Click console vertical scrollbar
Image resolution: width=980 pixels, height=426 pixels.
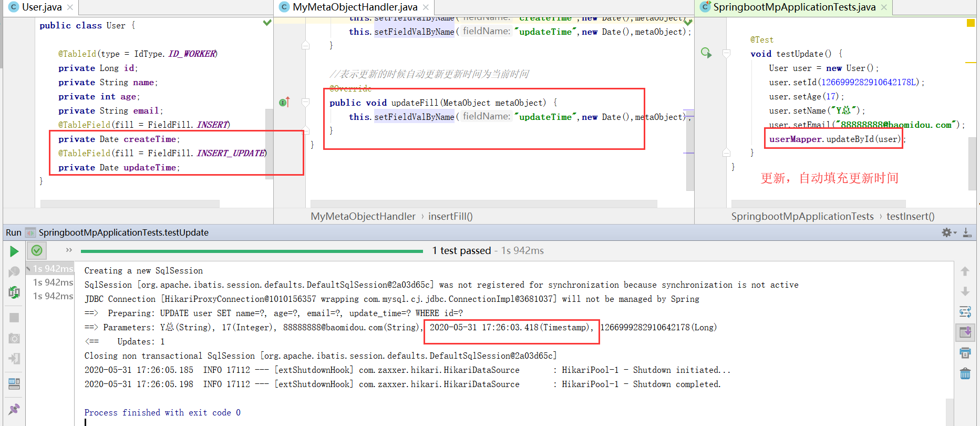pos(950,412)
